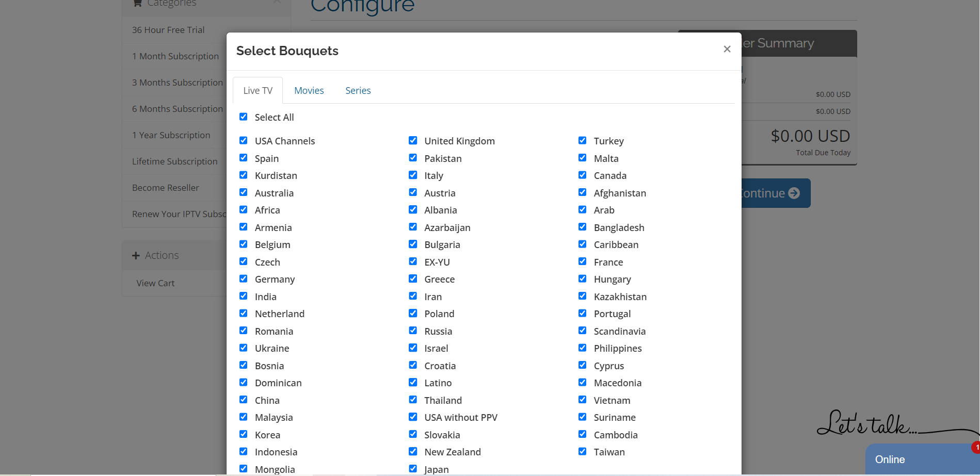Close the Select Bouquets dialog
The width and height of the screenshot is (980, 476).
click(727, 49)
